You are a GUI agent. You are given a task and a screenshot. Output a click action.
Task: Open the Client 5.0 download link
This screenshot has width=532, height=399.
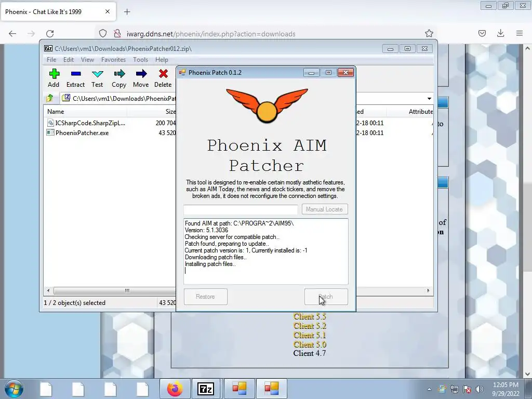coord(310,344)
